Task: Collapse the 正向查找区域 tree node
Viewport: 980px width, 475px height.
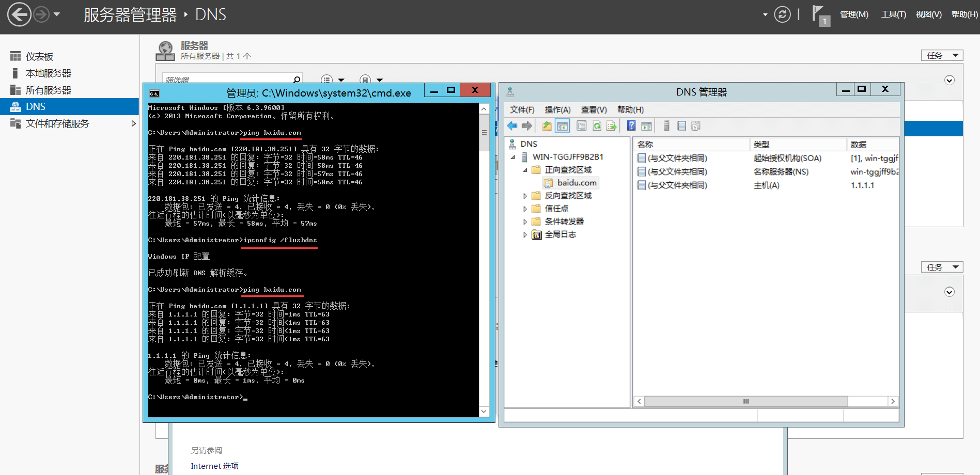Action: 525,170
